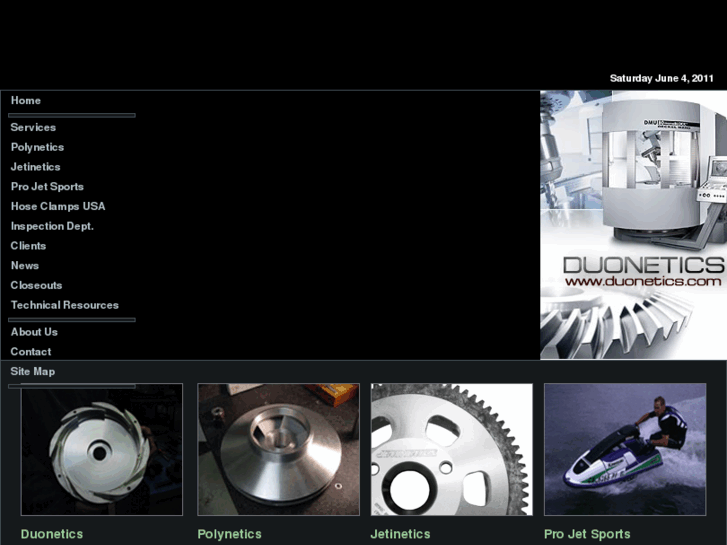
Task: Click the Duonetics machine banner image
Action: [633, 225]
